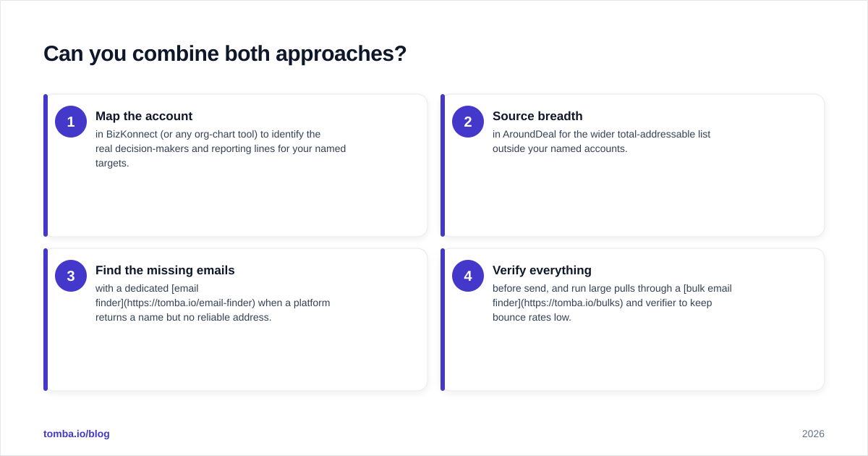
Task: Click the 'bounce rates low' text in card 4
Action: point(532,317)
